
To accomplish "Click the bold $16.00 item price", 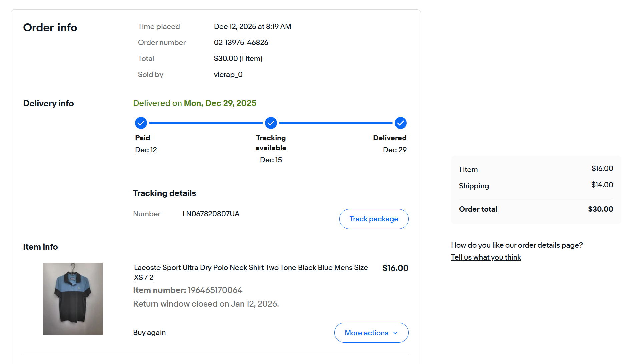I will pyautogui.click(x=395, y=268).
